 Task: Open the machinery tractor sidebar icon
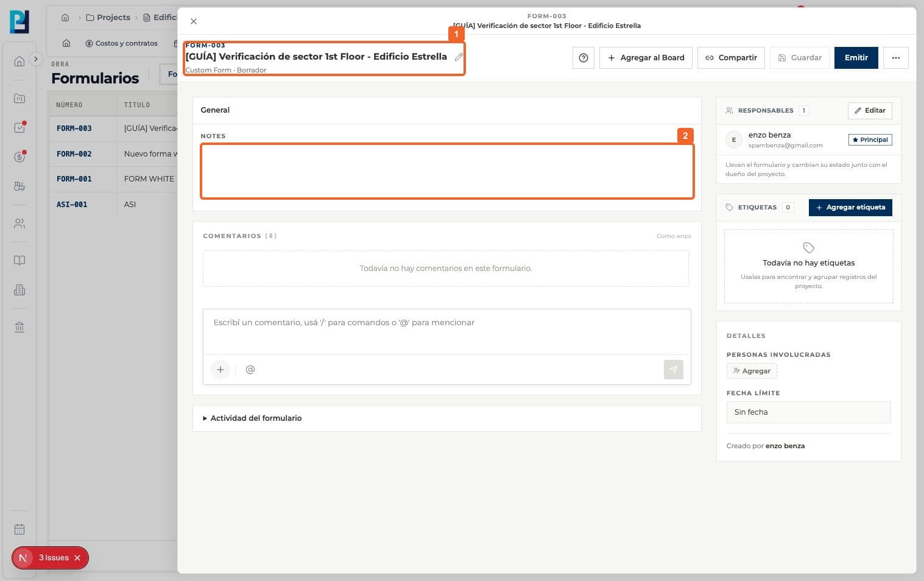(19, 186)
